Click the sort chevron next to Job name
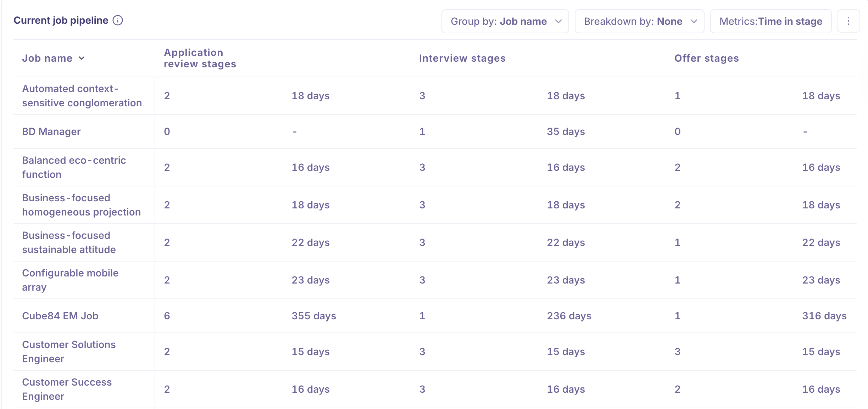The width and height of the screenshot is (868, 409). point(82,58)
